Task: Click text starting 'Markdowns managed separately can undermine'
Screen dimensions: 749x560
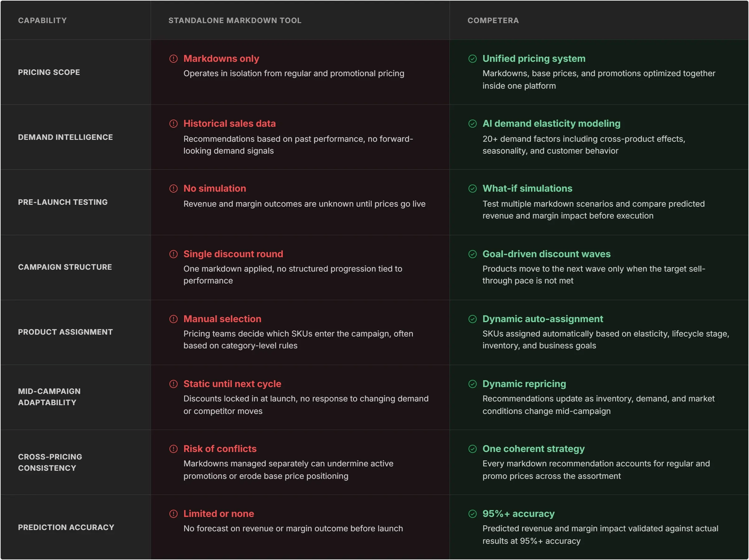Action: pos(288,470)
